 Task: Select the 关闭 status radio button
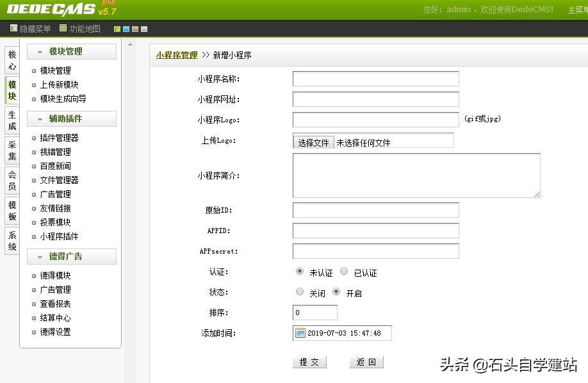(299, 291)
